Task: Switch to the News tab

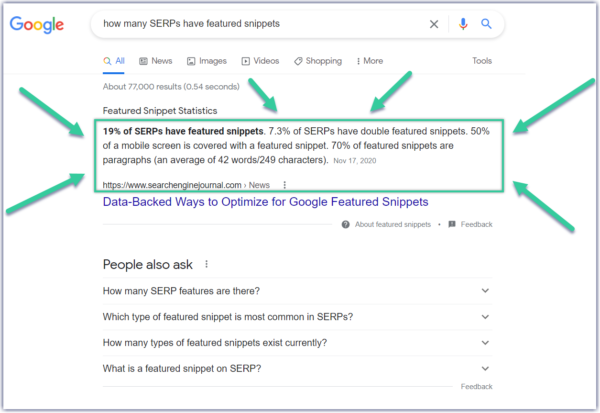Action: tap(156, 61)
